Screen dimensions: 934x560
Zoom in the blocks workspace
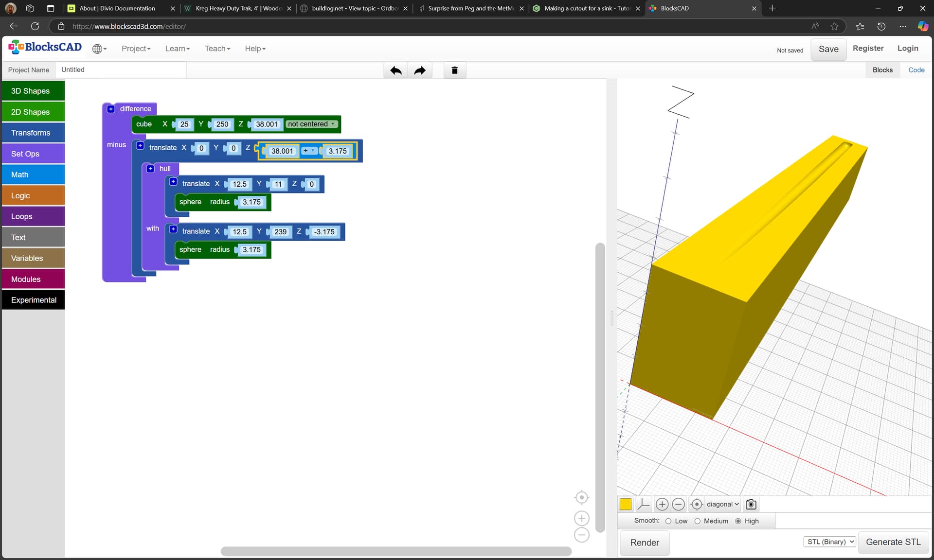point(582,518)
